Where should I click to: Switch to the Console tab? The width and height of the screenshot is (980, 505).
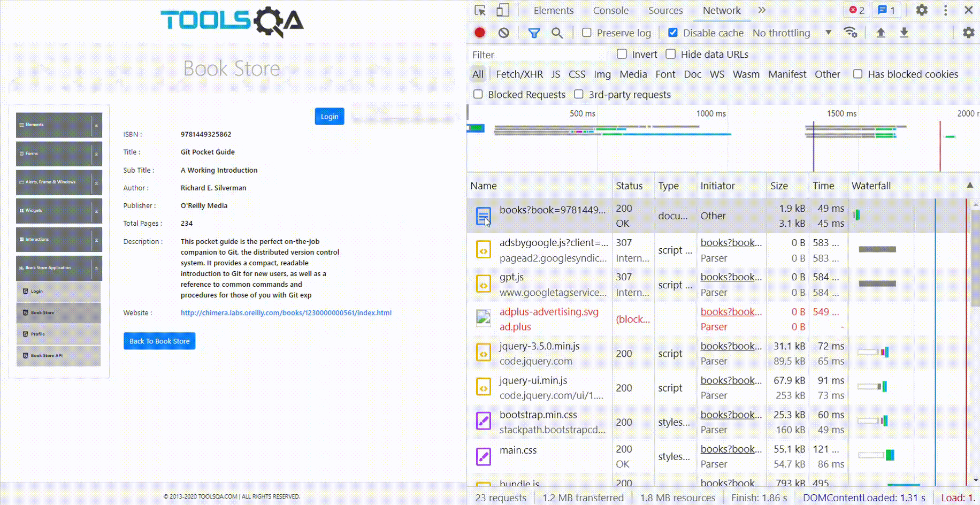coord(611,10)
